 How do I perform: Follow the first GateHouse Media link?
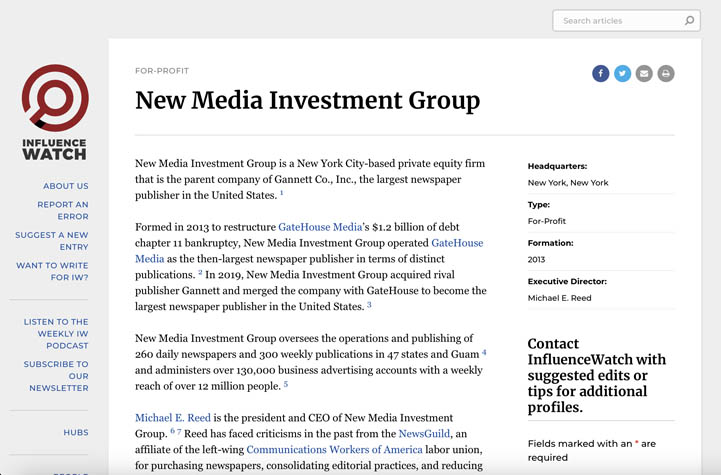tap(320, 227)
